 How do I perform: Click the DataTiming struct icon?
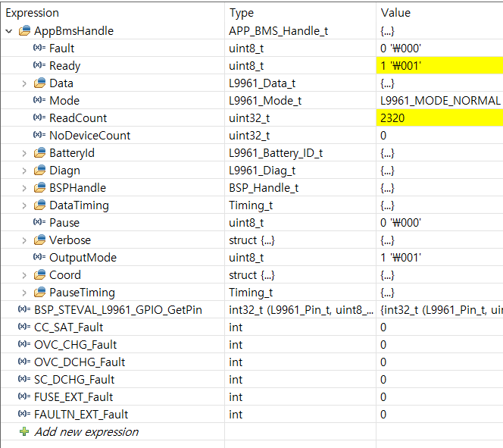coord(40,205)
